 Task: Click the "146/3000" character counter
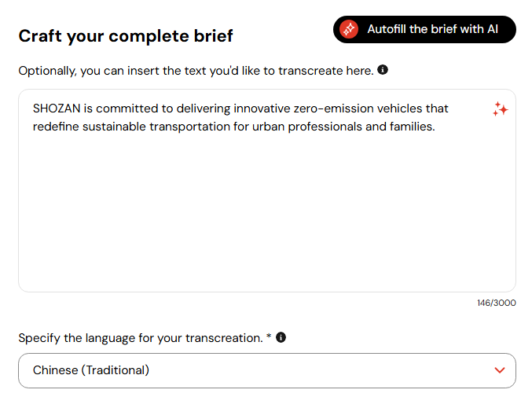pyautogui.click(x=497, y=303)
